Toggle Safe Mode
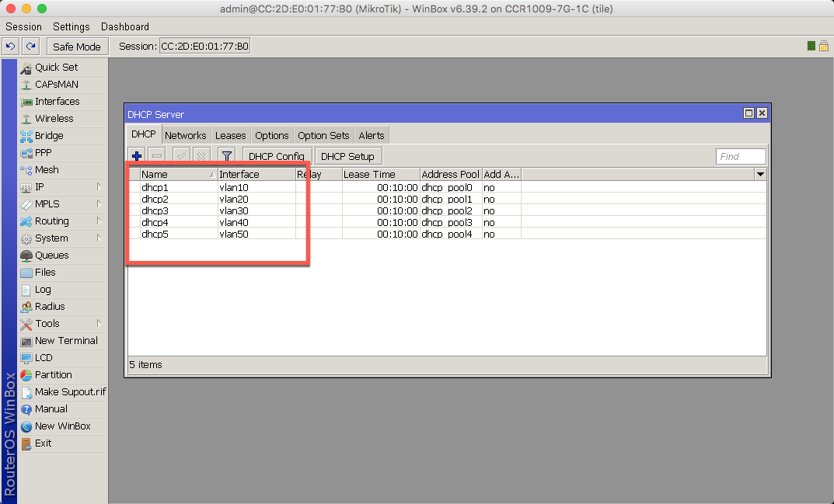834x504 pixels. click(77, 47)
